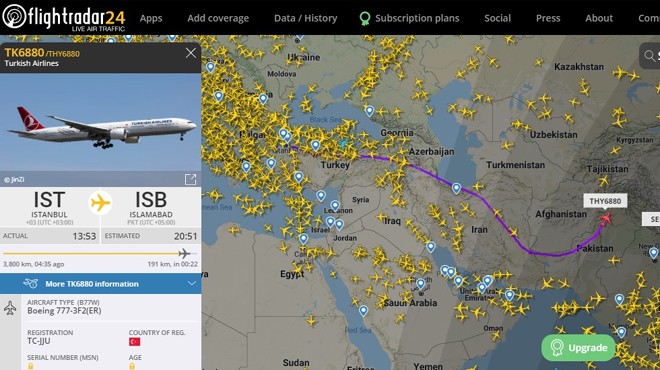The image size is (660, 370).
Task: Click the Turkish flag country icon
Action: (x=134, y=342)
